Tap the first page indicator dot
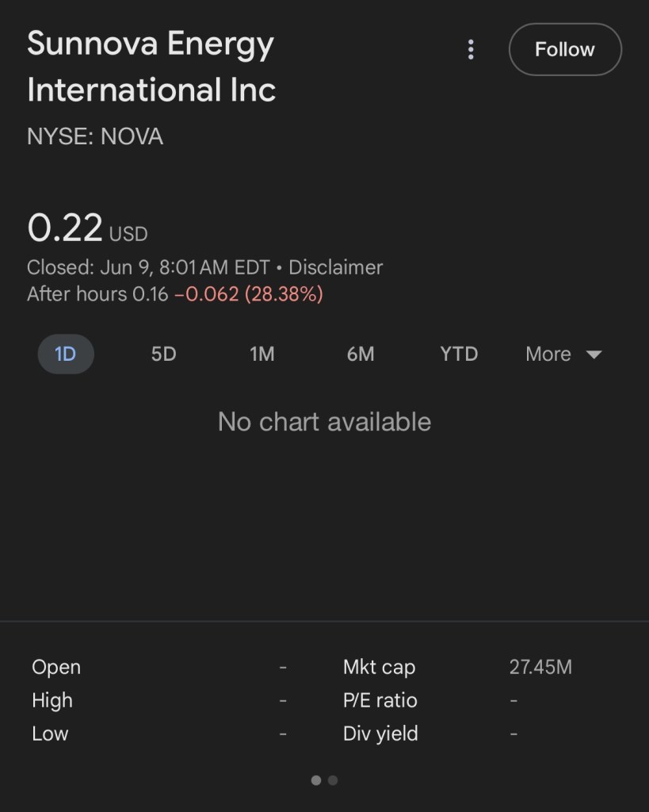The width and height of the screenshot is (649, 812). click(x=316, y=780)
